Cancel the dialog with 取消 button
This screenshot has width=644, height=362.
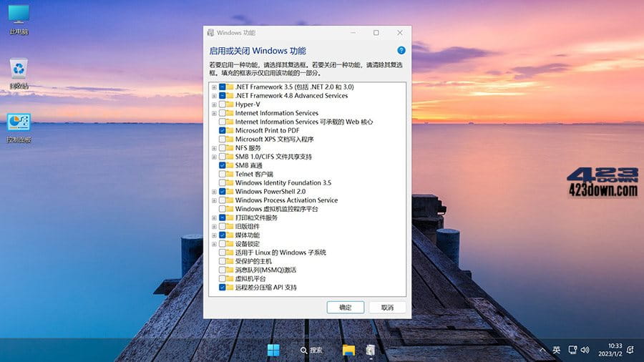pos(387,308)
